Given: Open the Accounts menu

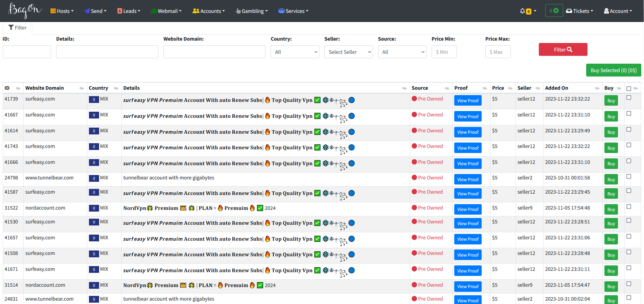Looking at the screenshot, I should click(x=209, y=11).
